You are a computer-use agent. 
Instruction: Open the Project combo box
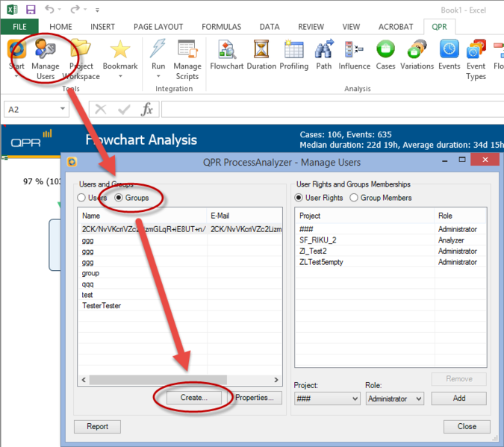point(326,398)
